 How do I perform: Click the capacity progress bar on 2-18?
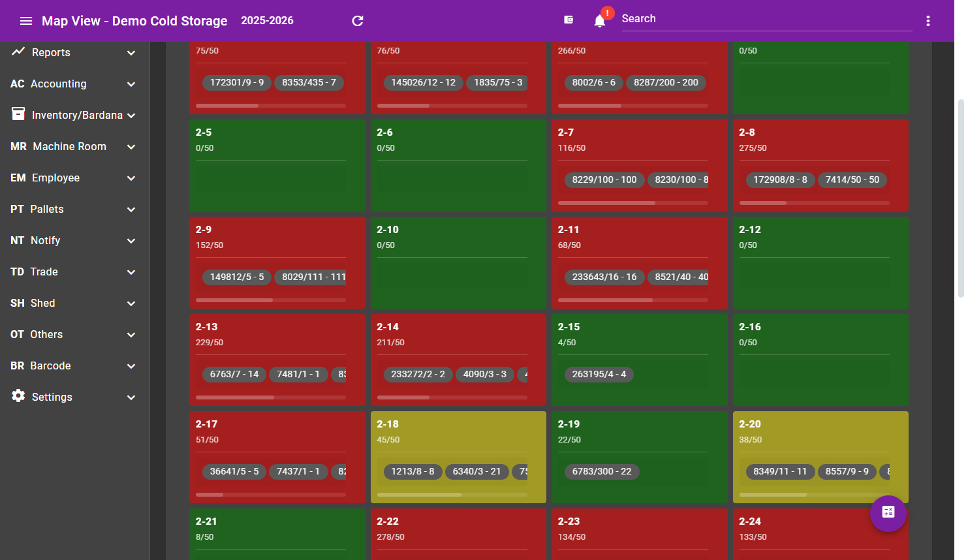tap(451, 494)
